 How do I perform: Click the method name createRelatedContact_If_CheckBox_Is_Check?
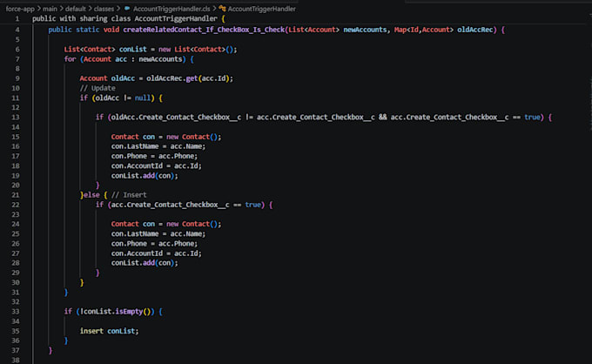coord(204,30)
